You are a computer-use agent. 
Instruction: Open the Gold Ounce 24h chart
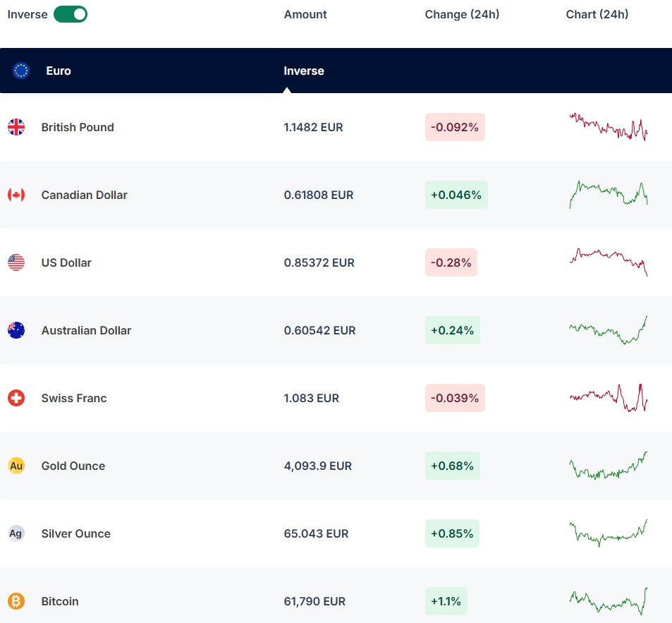pos(608,466)
